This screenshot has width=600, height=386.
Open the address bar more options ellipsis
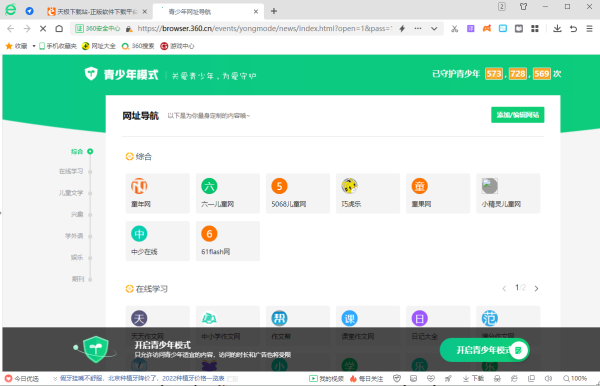(x=418, y=29)
